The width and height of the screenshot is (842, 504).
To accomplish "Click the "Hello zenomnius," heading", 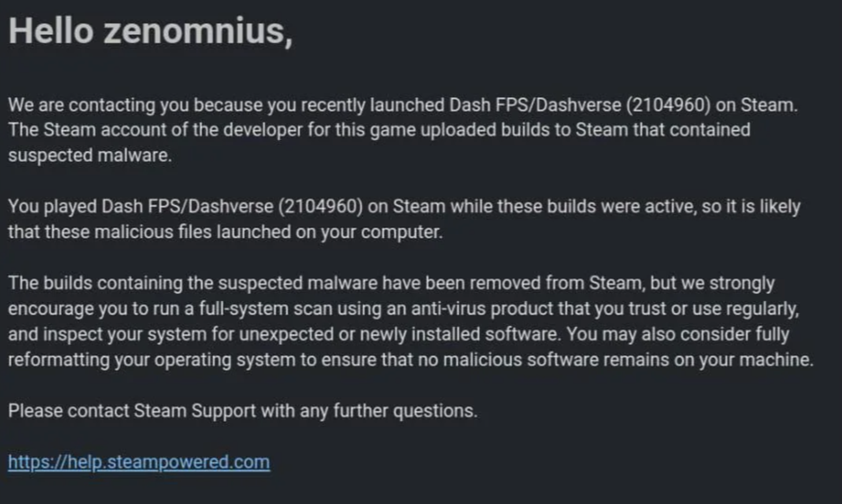I will tap(150, 32).
